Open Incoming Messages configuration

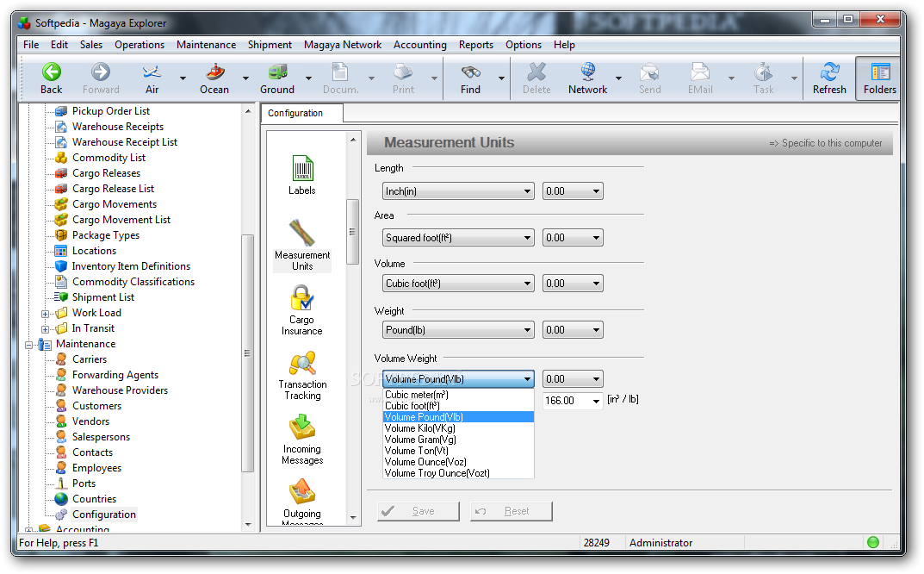pos(302,440)
